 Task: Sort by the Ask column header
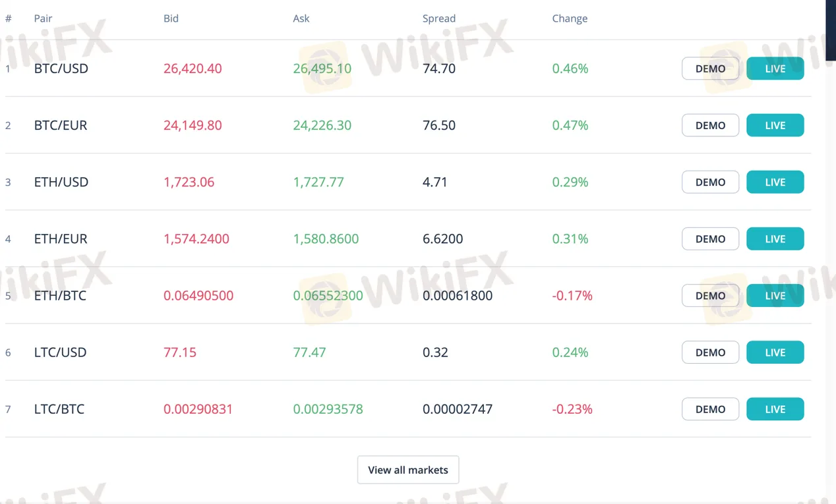click(301, 18)
